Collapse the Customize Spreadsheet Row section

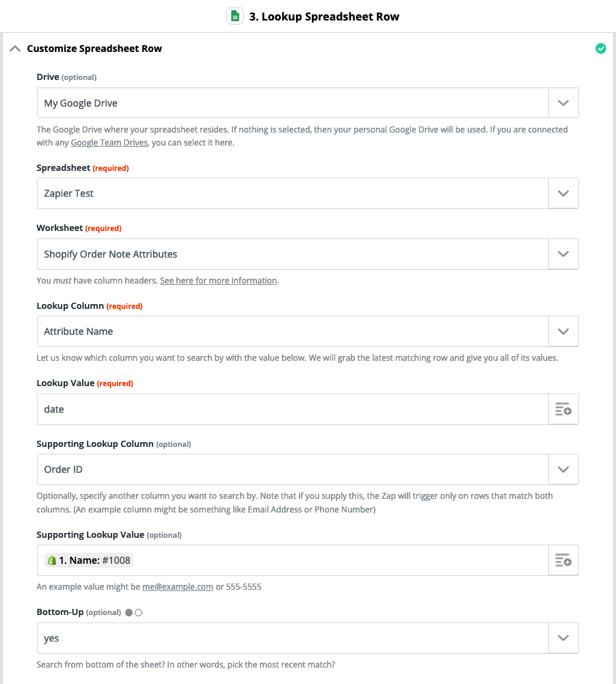tap(15, 49)
